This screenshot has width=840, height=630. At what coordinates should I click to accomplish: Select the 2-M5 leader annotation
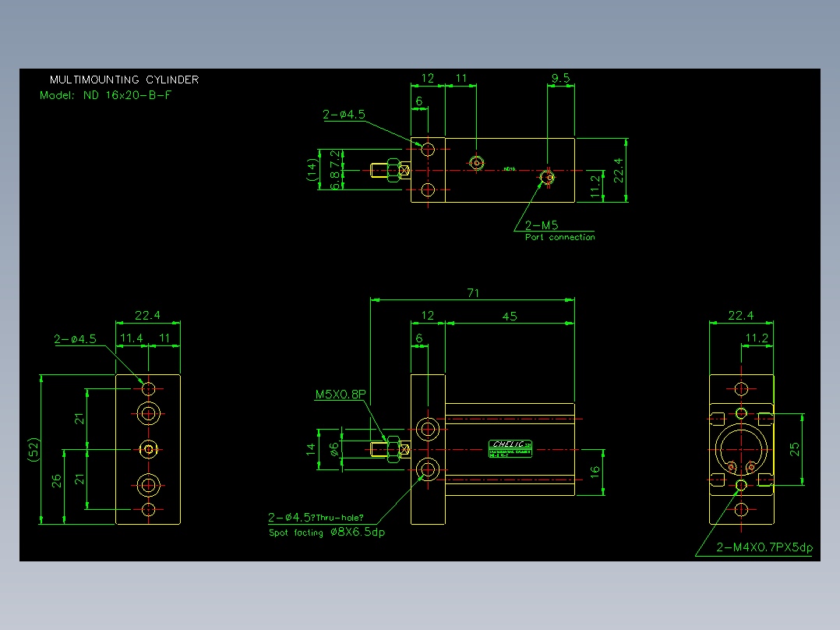click(541, 225)
